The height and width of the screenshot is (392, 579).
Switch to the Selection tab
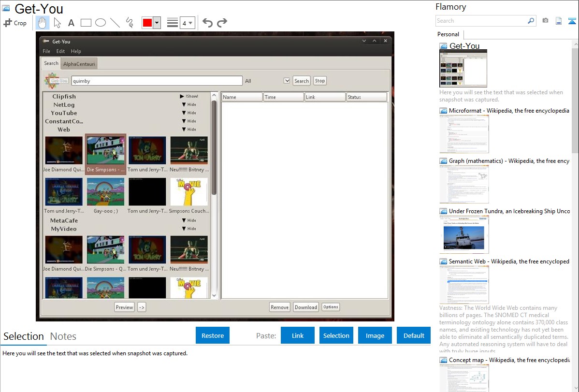tap(23, 336)
